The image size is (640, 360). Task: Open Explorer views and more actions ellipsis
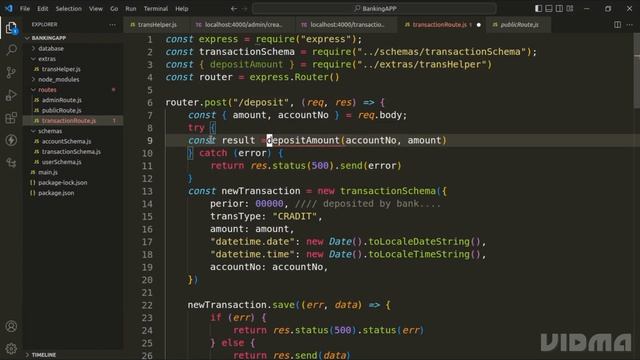click(112, 25)
